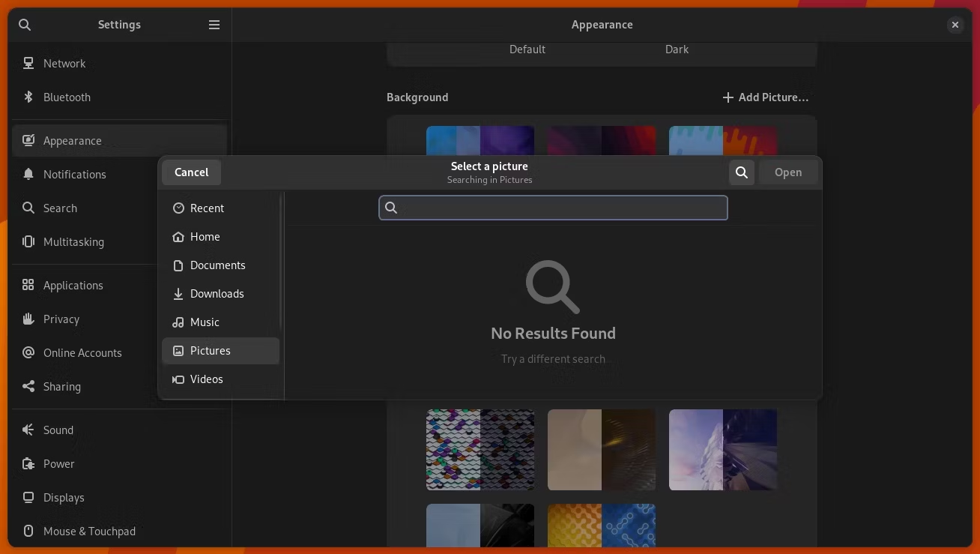Click Add Picture button
The height and width of the screenshot is (554, 980).
click(766, 97)
